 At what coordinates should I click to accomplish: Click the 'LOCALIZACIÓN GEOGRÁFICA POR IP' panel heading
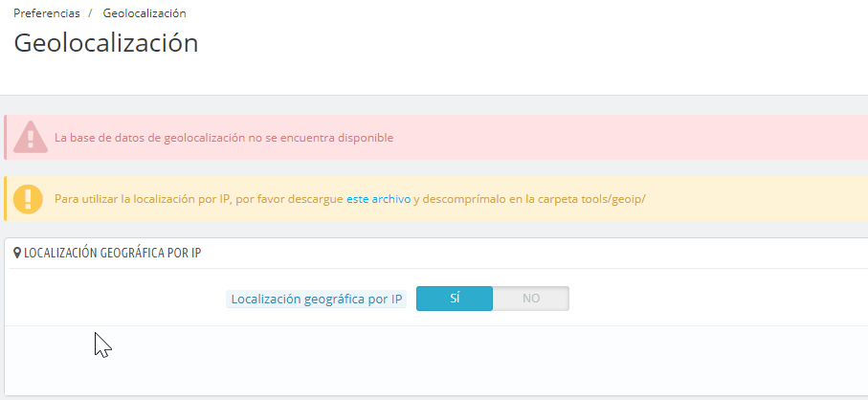click(x=112, y=254)
